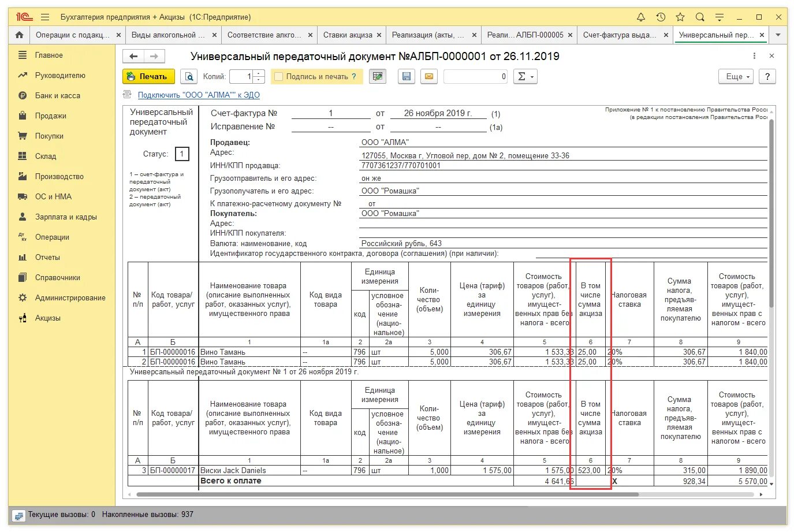Navigate back with left arrow button
The width and height of the screenshot is (794, 532).
(x=133, y=56)
